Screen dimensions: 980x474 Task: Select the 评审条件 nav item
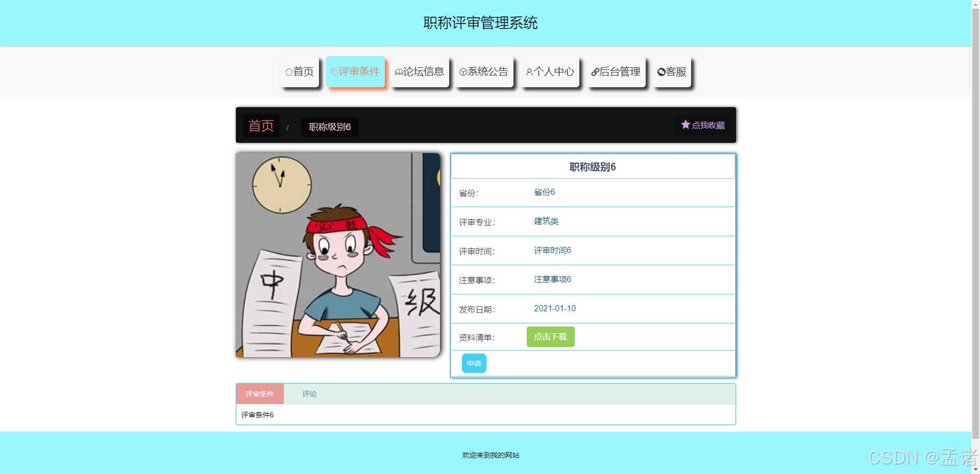point(355,71)
